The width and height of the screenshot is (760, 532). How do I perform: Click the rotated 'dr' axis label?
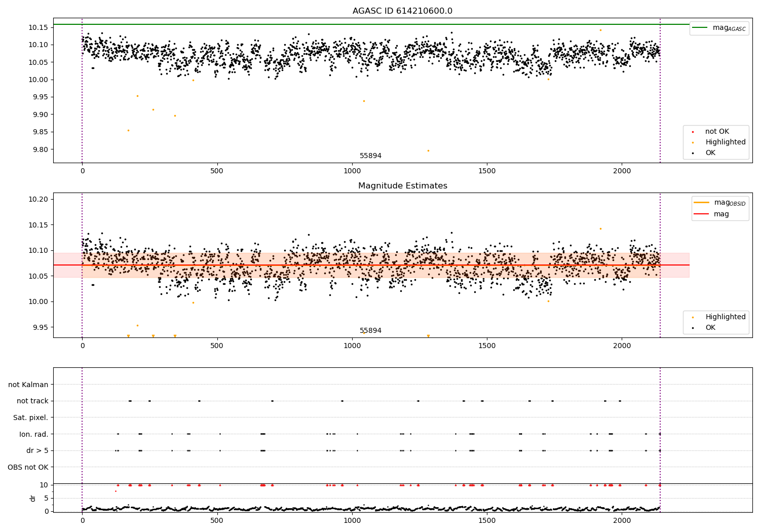(x=33, y=499)
